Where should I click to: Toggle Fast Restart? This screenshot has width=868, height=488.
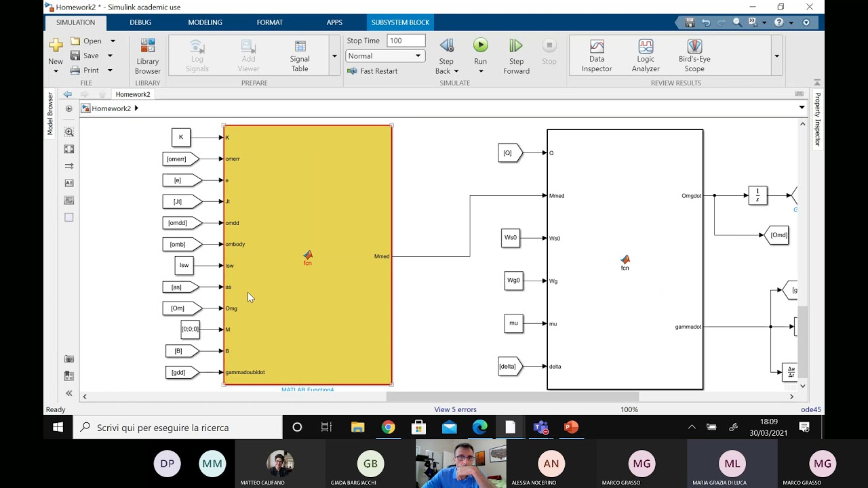pos(372,71)
